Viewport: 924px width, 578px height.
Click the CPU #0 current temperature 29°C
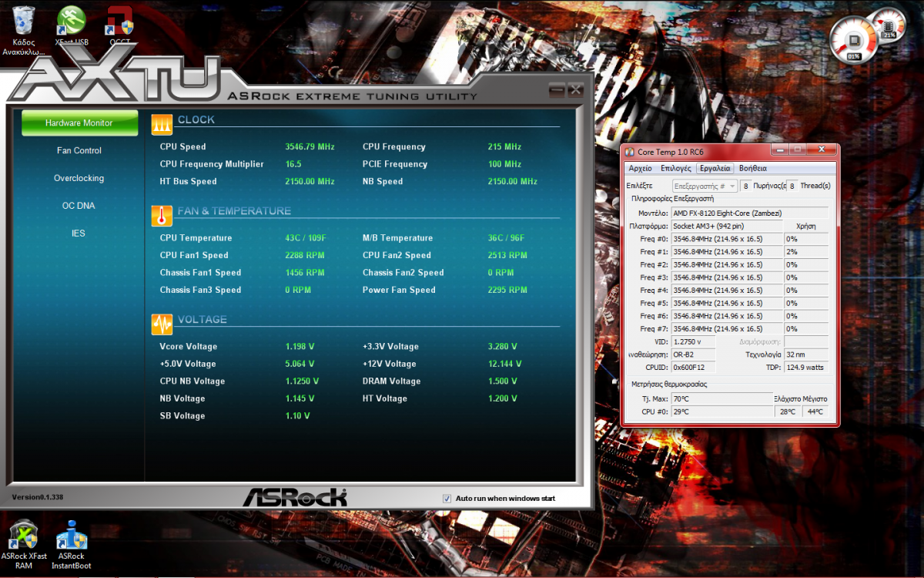722,412
